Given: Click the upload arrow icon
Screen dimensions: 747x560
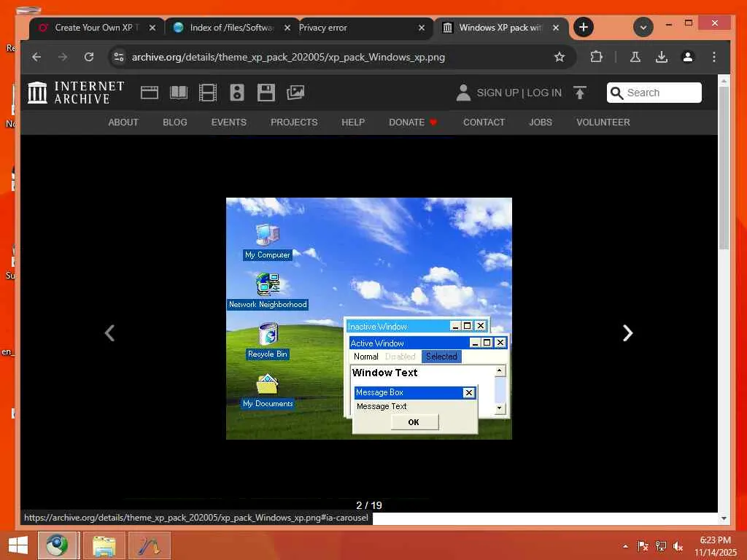Looking at the screenshot, I should point(580,93).
